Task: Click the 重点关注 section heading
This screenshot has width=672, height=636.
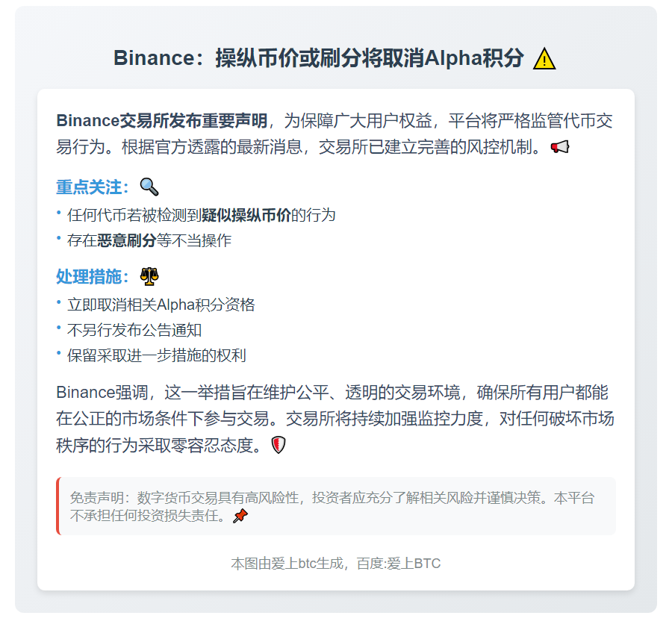Action: pos(93,187)
